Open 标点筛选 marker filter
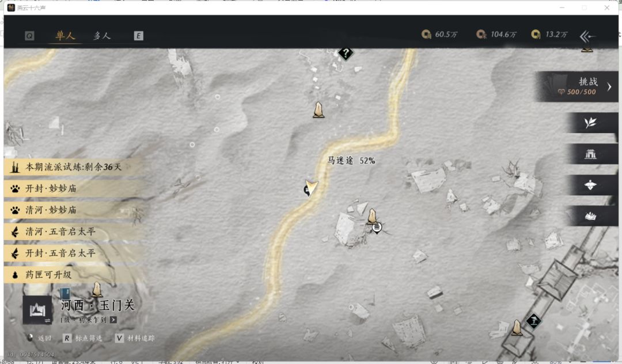The height and width of the screenshot is (364, 622). pos(82,338)
